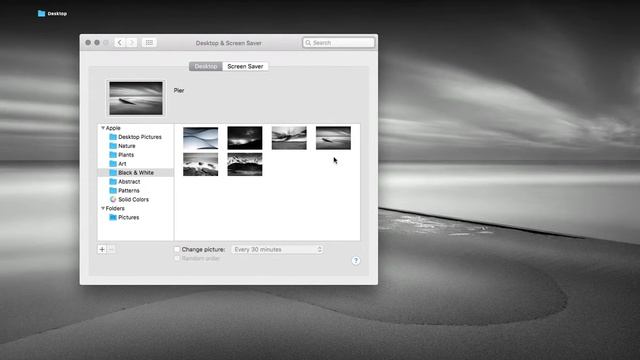The width and height of the screenshot is (640, 360).
Task: Open the Every 30 minutes dropdown
Action: coord(278,249)
